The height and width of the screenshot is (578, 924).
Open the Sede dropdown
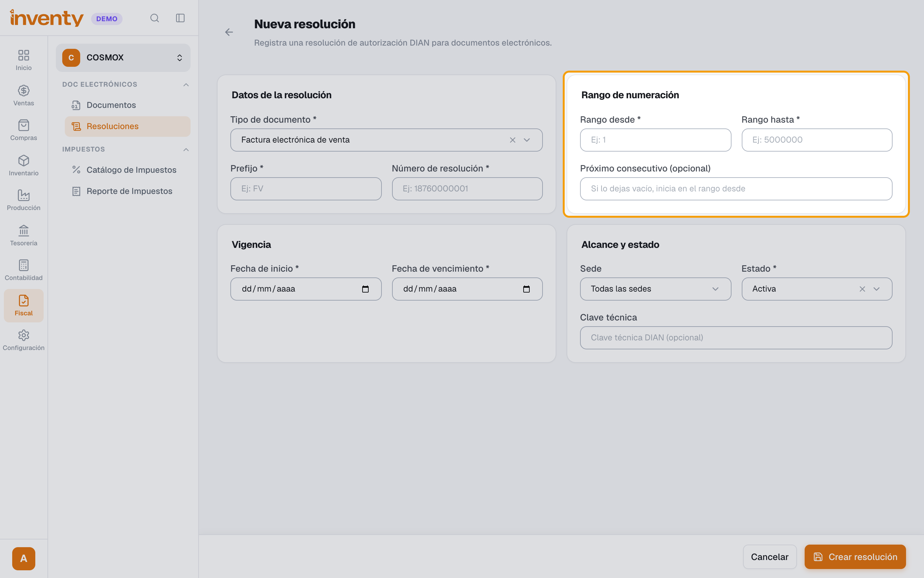[655, 289]
